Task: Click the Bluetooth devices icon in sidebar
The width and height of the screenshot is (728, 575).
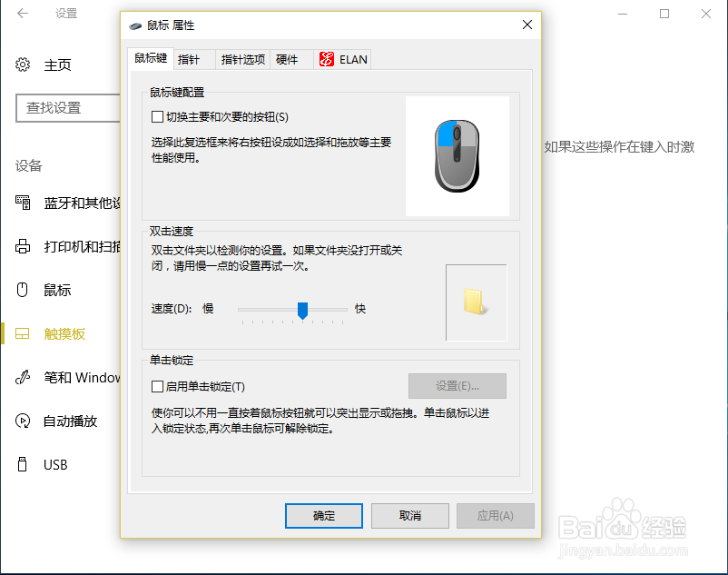Action: tap(23, 203)
